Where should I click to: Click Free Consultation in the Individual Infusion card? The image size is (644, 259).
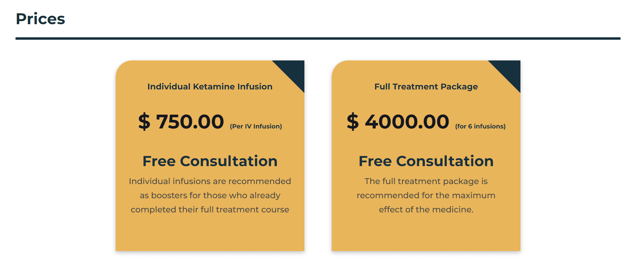pyautogui.click(x=210, y=161)
